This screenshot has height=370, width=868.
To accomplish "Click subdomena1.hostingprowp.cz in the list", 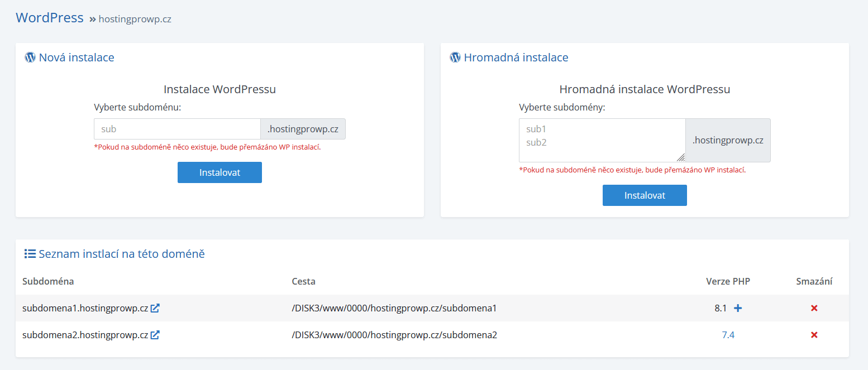I will (85, 308).
